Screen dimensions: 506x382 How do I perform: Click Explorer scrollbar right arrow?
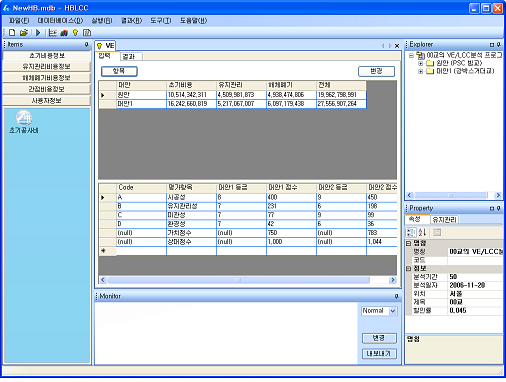tap(498, 195)
